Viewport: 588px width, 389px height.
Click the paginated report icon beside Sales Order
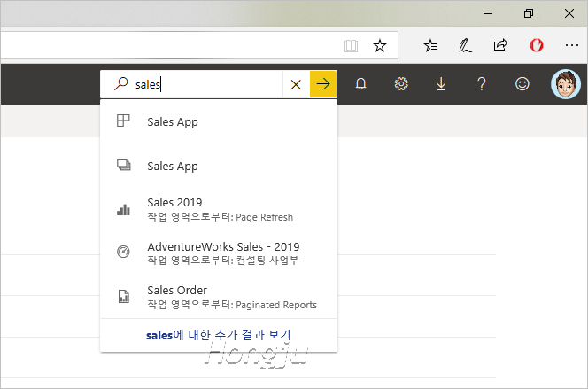click(123, 296)
